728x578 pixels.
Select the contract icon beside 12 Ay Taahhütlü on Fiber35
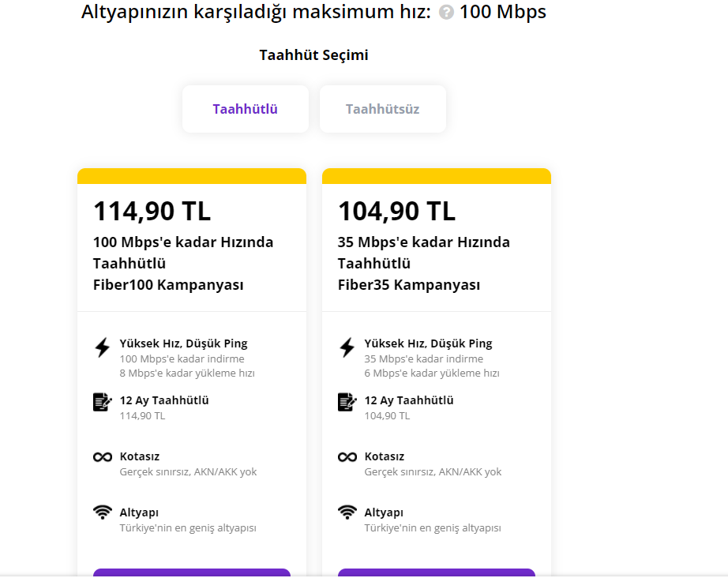pyautogui.click(x=345, y=402)
